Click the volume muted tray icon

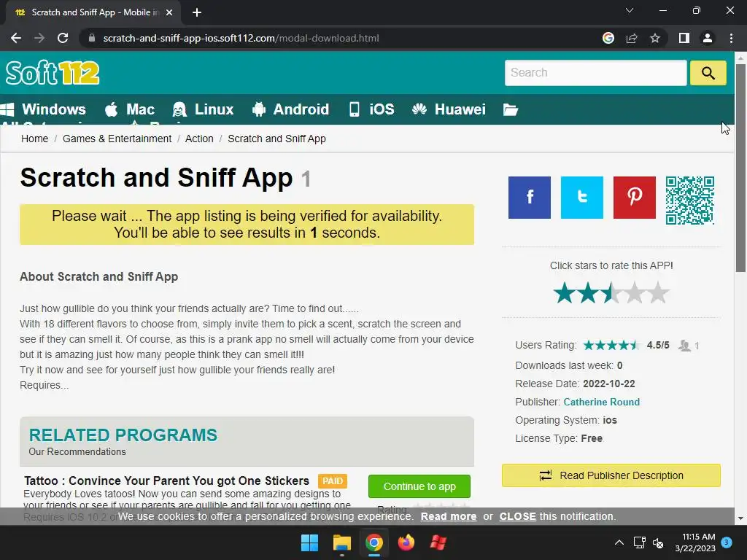[658, 542]
